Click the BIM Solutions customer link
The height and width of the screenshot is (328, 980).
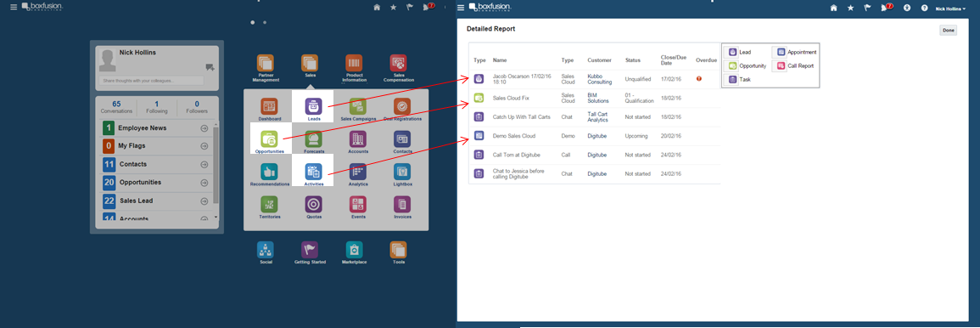tap(599, 97)
